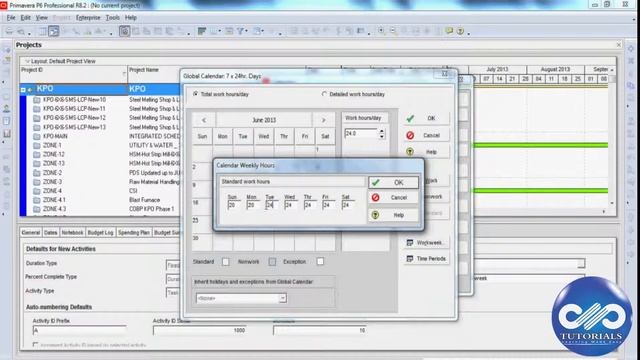Image resolution: width=640 pixels, height=360 pixels.
Task: Select Detailed work hours/day radio button
Action: point(324,94)
